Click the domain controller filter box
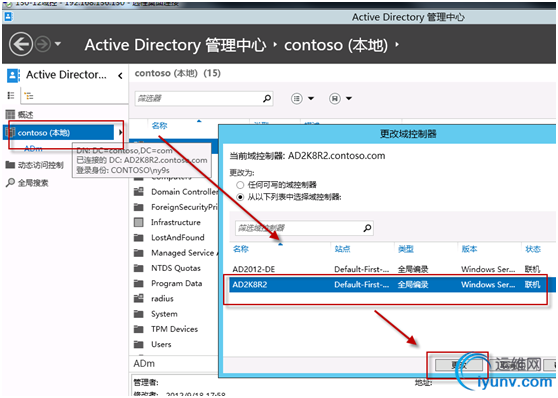 (x=304, y=228)
